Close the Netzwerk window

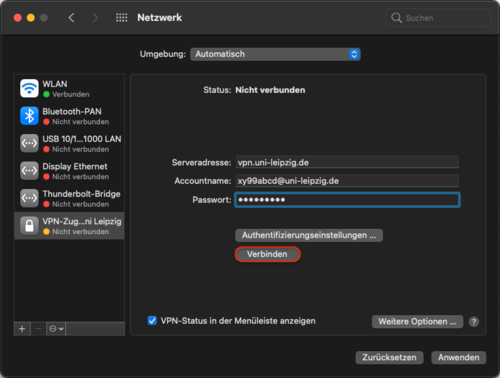pos(18,18)
